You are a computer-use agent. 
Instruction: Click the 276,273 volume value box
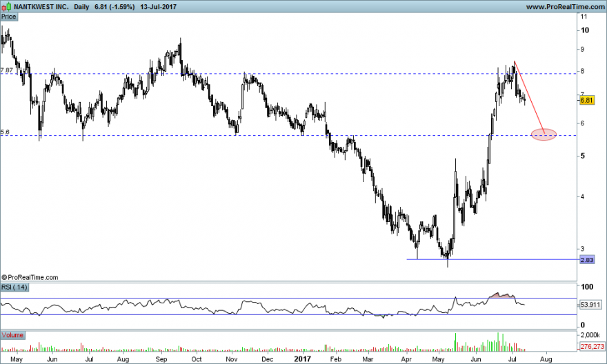pos(593,346)
